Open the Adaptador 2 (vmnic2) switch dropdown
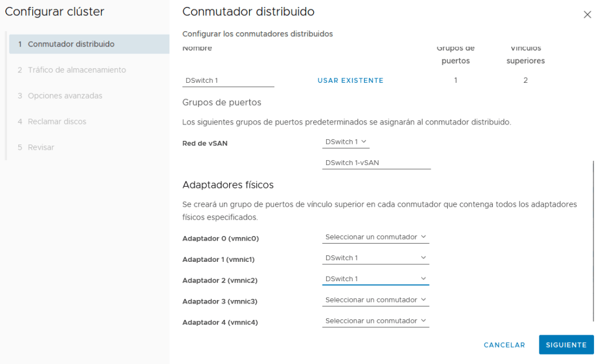The height and width of the screenshot is (364, 601). pyautogui.click(x=375, y=279)
